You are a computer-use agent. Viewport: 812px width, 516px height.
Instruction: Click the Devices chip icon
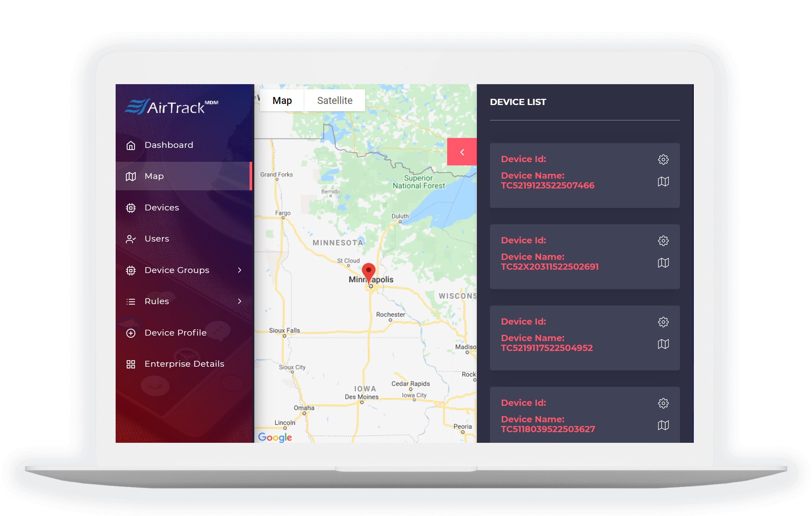coord(131,208)
